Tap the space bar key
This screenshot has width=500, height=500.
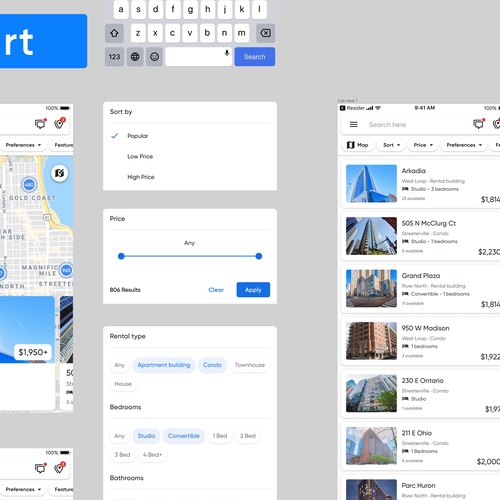tap(199, 57)
